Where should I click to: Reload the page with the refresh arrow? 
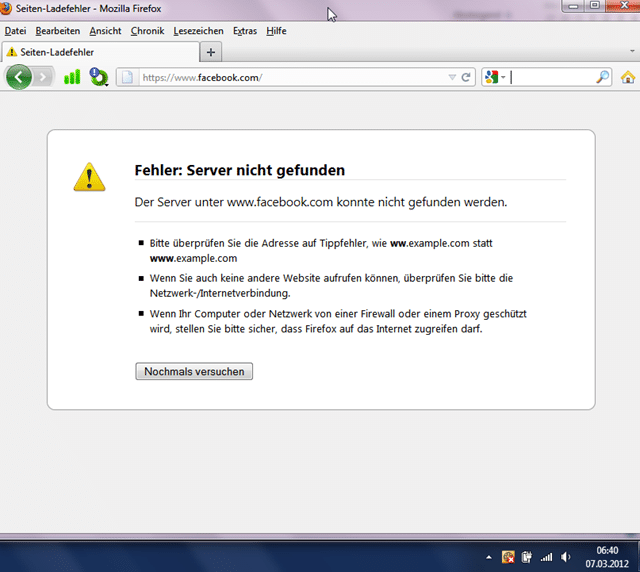[x=466, y=77]
